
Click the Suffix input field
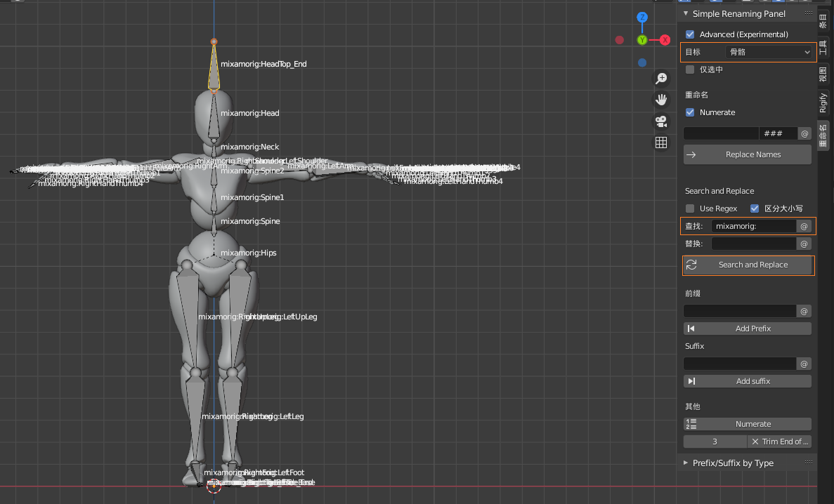pyautogui.click(x=740, y=364)
